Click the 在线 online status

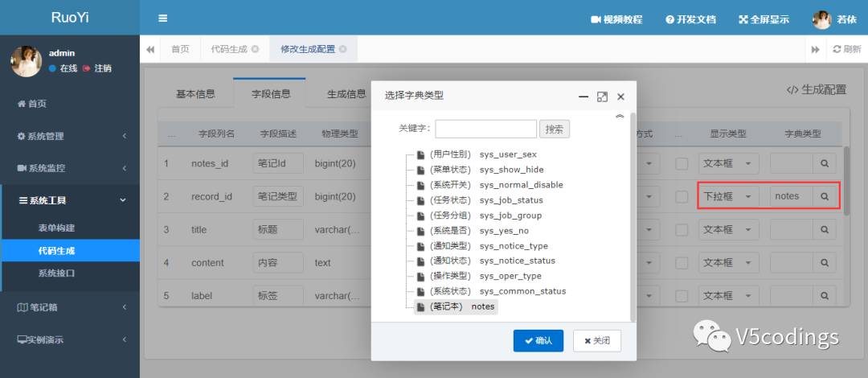[x=63, y=68]
